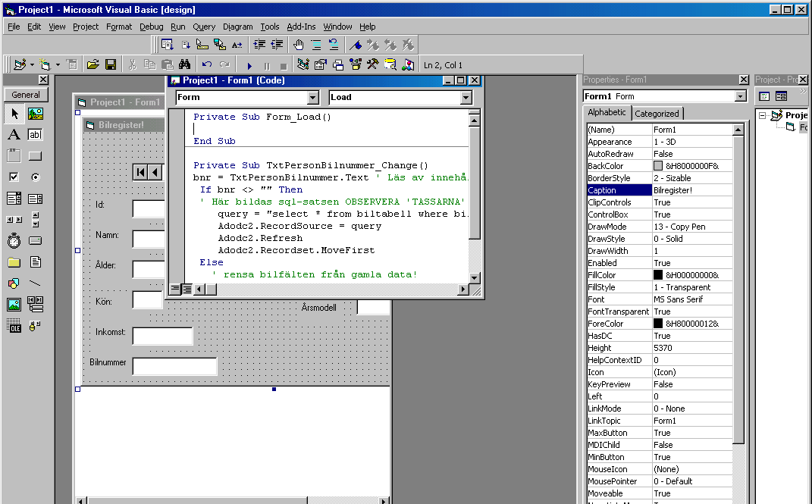Show the Object Browser toolbar icon

click(356, 64)
